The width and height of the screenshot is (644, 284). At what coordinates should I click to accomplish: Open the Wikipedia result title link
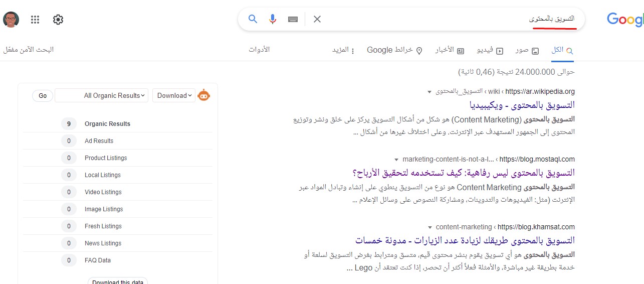[522, 105]
